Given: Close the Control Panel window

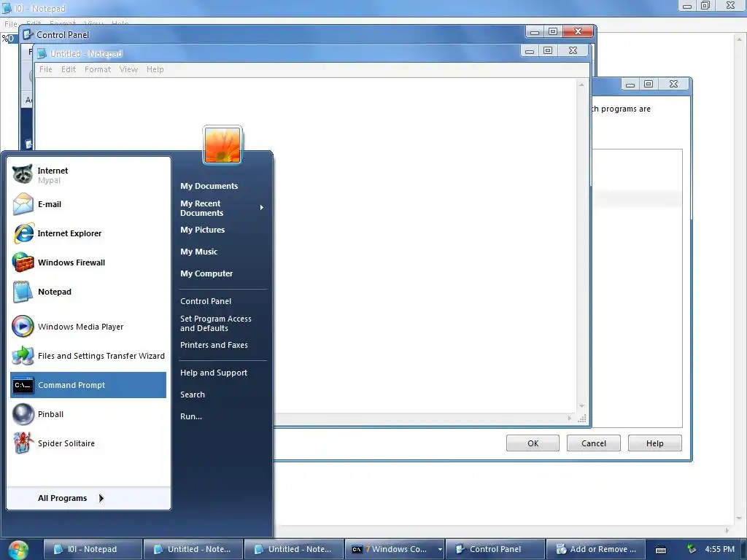Looking at the screenshot, I should (x=578, y=31).
